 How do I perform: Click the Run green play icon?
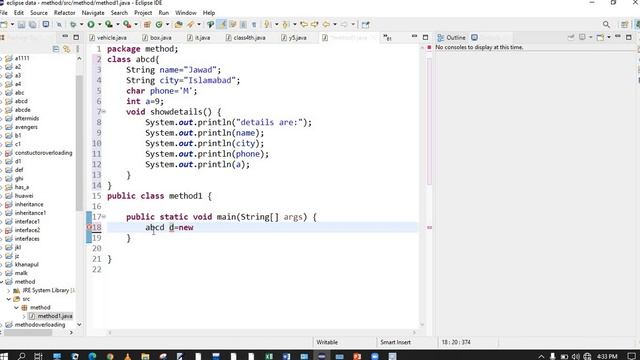pos(91,24)
